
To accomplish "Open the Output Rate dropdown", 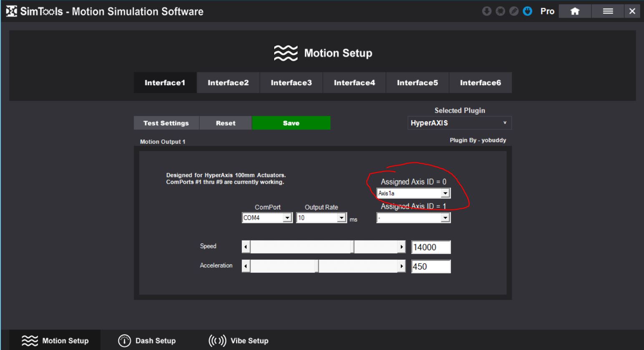I will point(321,218).
